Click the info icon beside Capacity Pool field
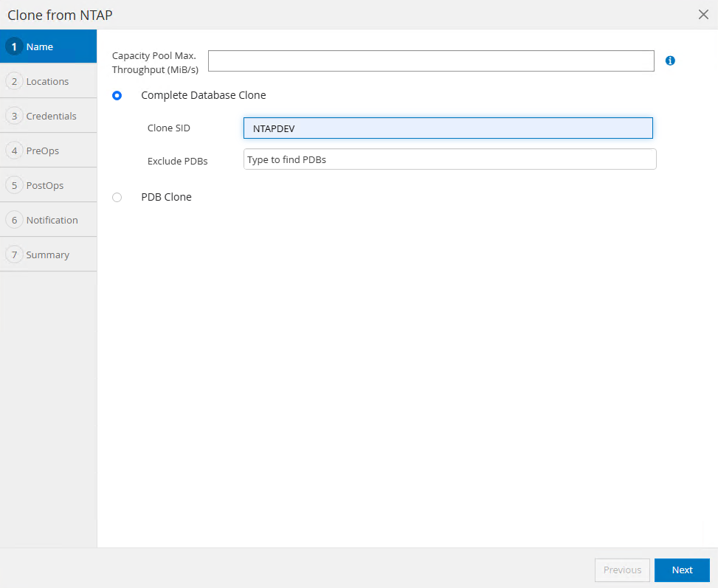Viewport: 718px width, 588px height. click(670, 61)
